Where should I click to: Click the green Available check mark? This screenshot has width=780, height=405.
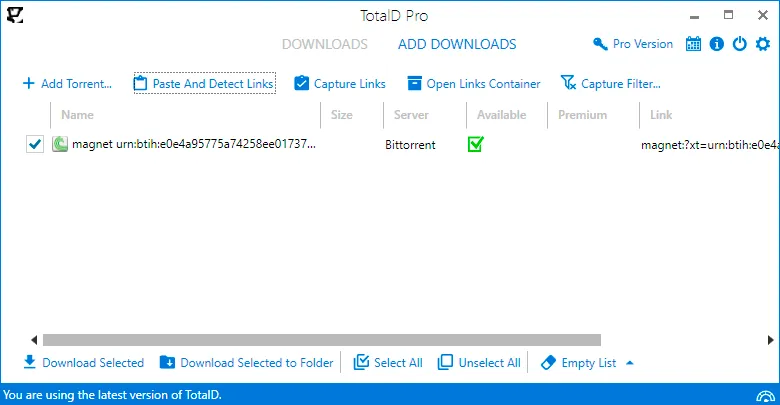pos(476,144)
